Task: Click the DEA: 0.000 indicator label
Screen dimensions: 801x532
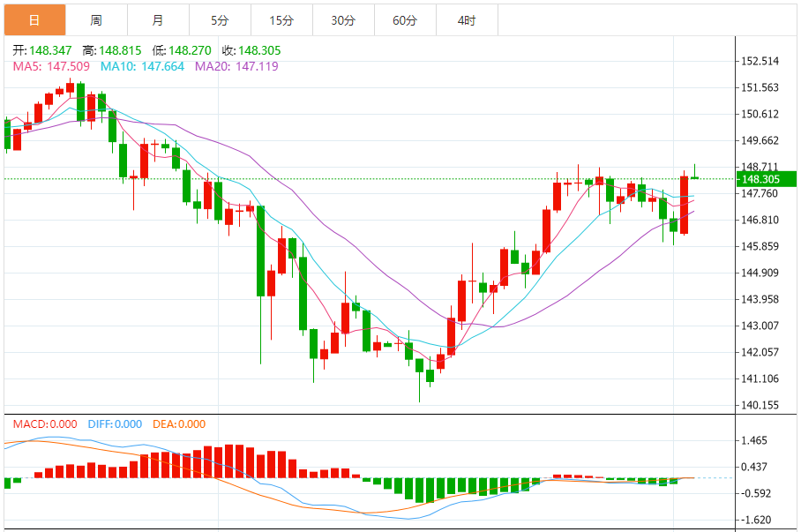Action: tap(179, 424)
